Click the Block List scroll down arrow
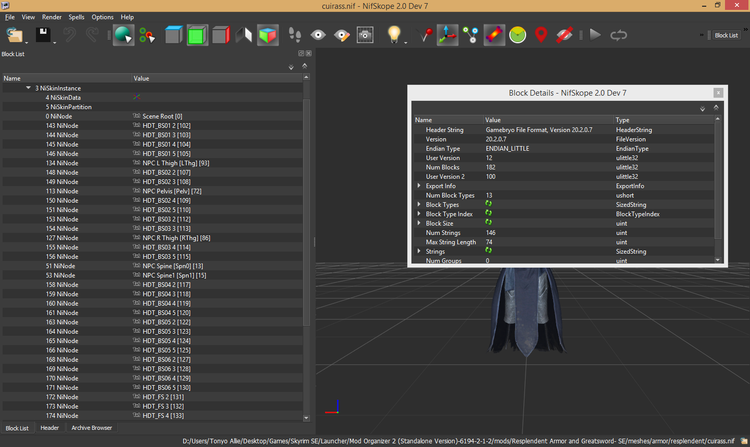 [x=306, y=418]
